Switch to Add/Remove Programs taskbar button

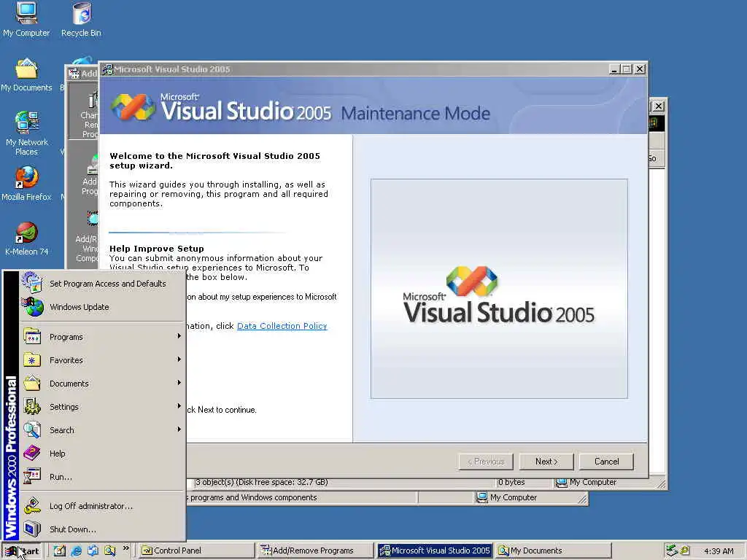315,551
